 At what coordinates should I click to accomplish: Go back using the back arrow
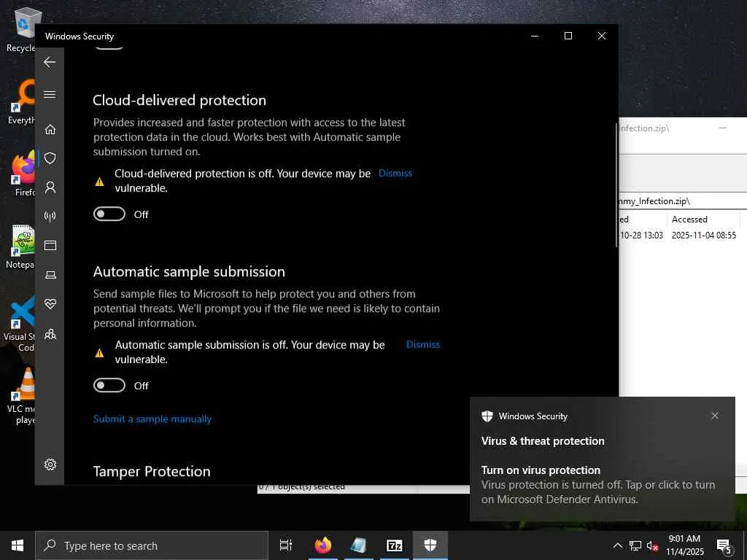click(50, 62)
